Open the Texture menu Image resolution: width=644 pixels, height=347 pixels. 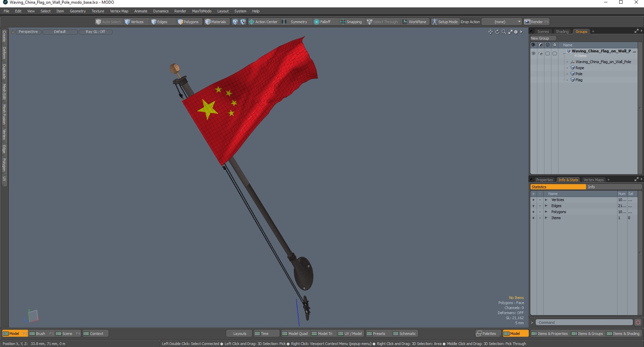98,11
